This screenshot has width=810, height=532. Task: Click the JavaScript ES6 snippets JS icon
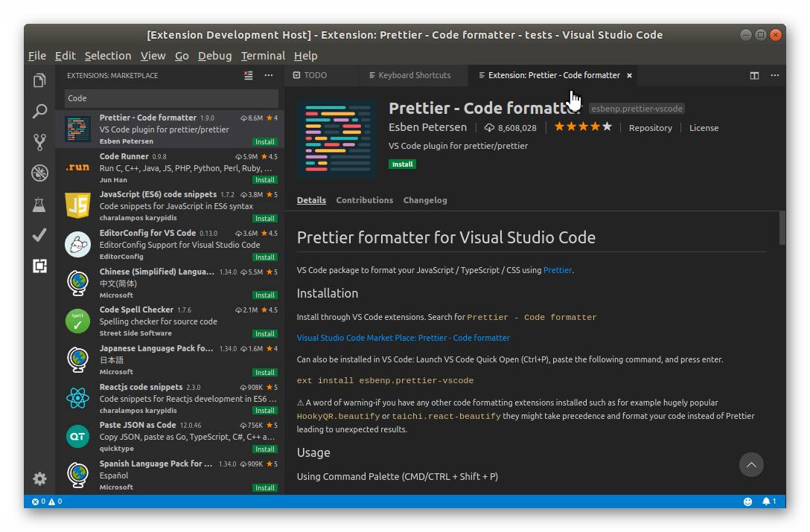(77, 205)
